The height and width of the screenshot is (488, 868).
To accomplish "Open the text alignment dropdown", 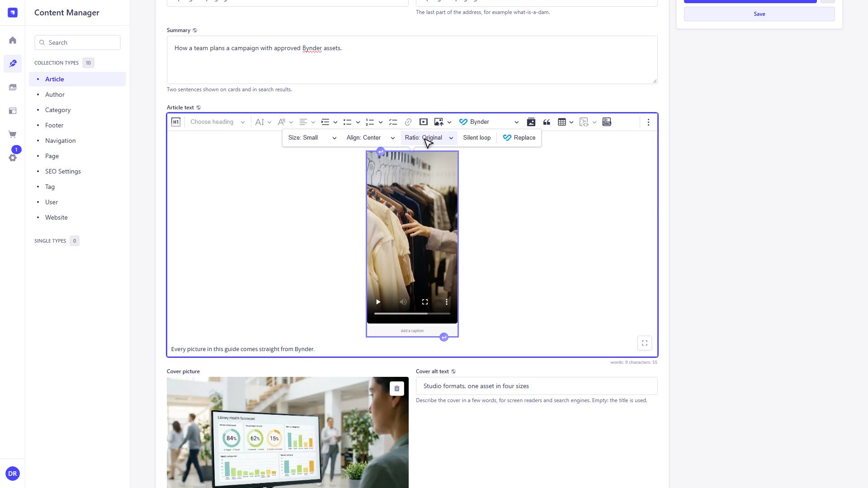I will pos(307,122).
